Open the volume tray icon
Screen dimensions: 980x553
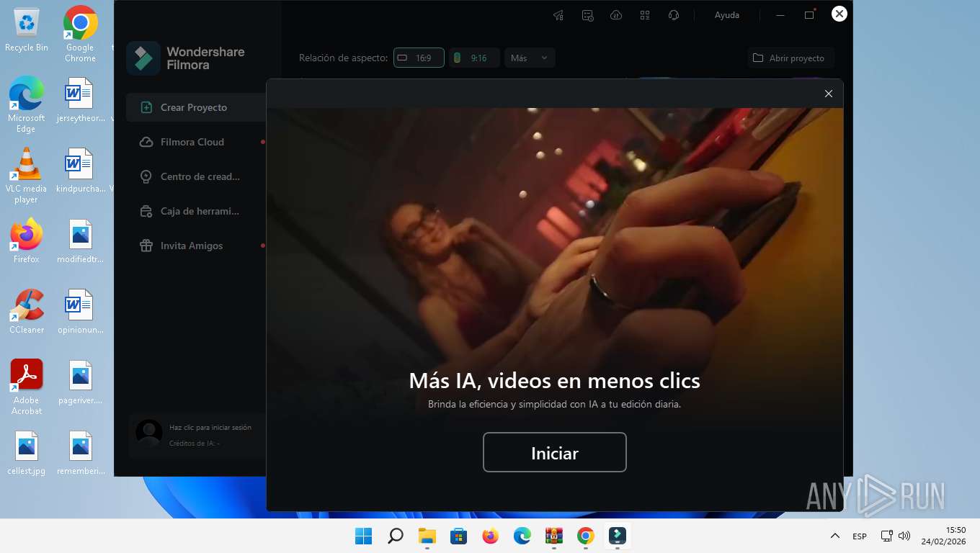point(904,536)
